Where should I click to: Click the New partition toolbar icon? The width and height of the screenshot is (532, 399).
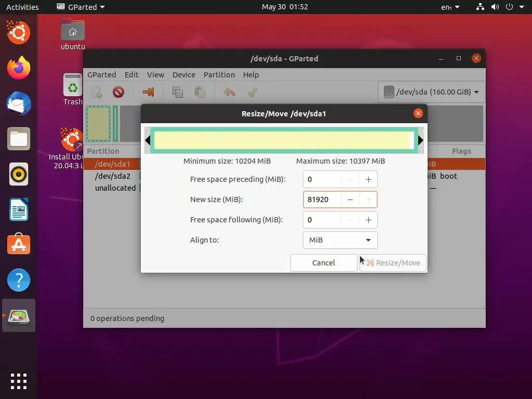click(97, 92)
